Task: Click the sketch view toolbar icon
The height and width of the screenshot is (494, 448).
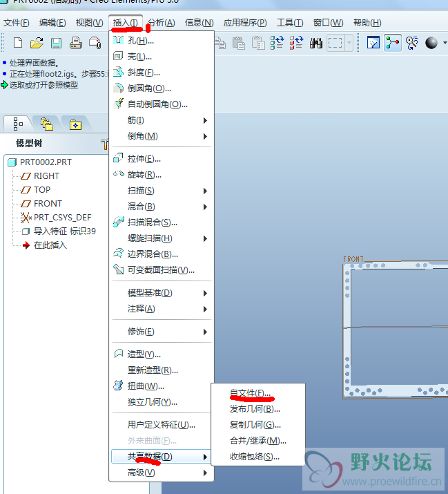Action: tap(373, 43)
